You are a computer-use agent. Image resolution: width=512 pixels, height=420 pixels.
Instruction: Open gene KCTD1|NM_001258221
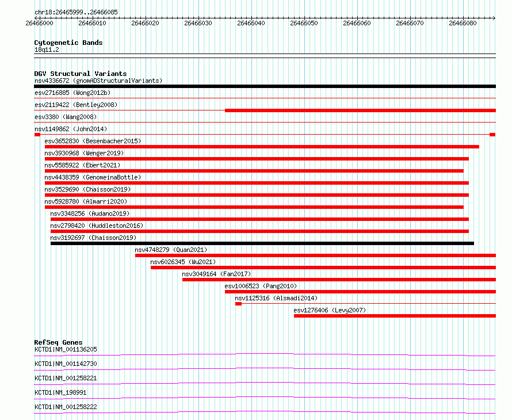(66, 378)
